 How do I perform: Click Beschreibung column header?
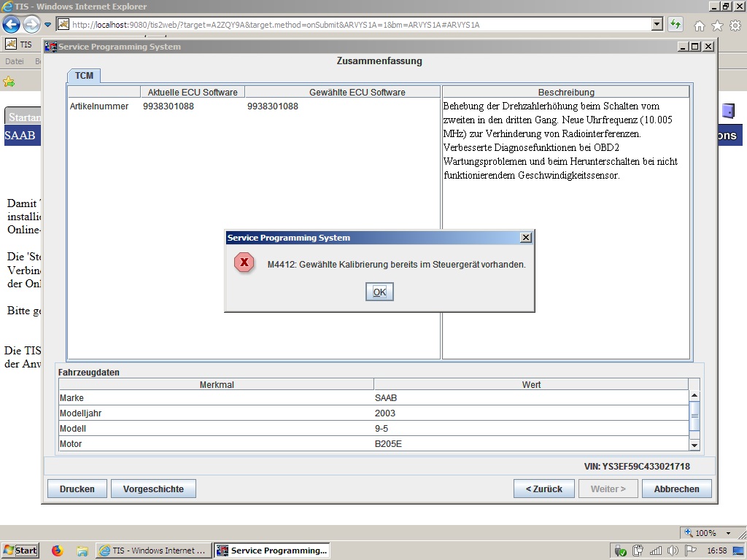click(x=566, y=92)
